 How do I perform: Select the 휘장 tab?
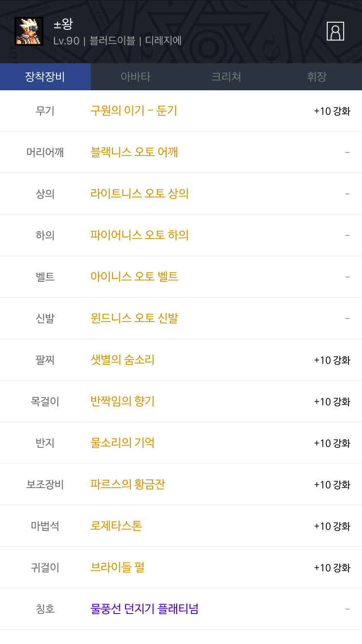pos(317,77)
